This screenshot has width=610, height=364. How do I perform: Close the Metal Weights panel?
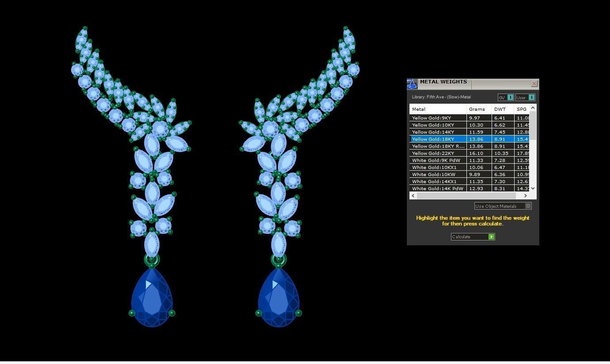534,84
